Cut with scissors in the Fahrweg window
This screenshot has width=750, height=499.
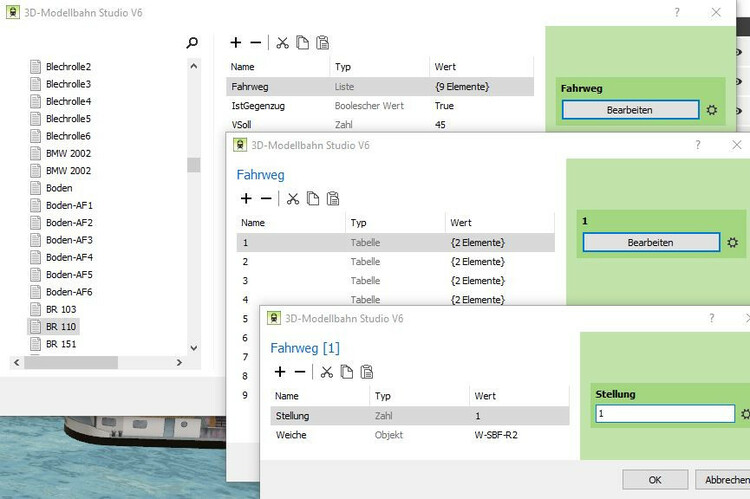[293, 198]
